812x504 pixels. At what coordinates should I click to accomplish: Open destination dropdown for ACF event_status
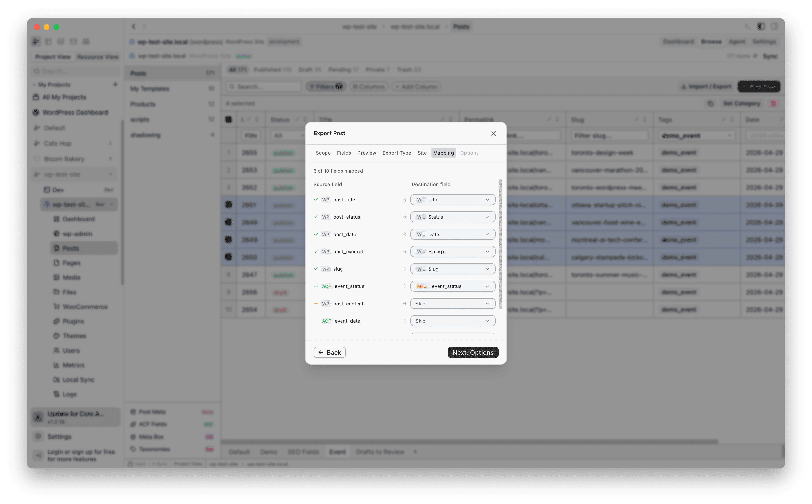click(453, 286)
